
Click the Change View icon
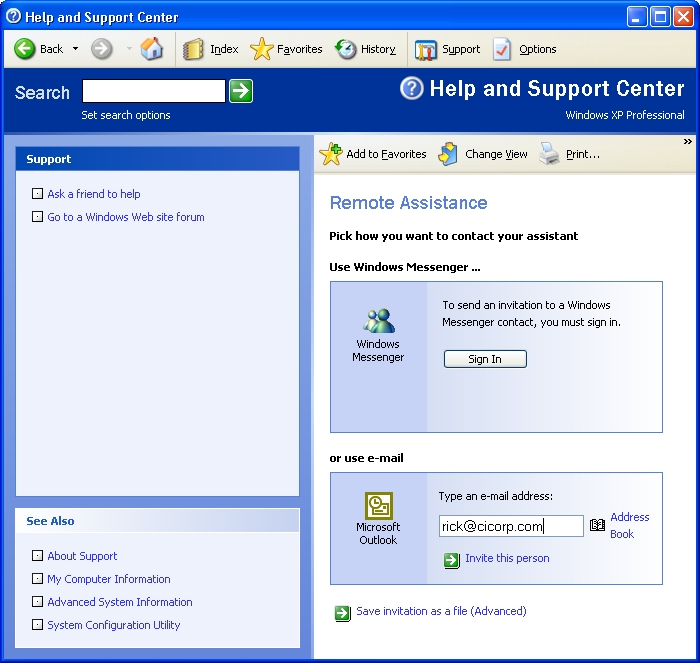click(x=448, y=154)
